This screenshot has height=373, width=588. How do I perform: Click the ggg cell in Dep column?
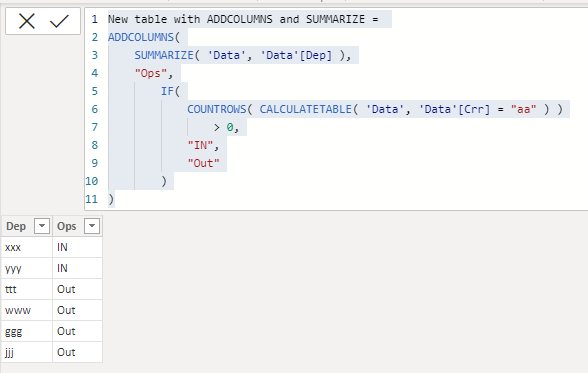click(27, 331)
